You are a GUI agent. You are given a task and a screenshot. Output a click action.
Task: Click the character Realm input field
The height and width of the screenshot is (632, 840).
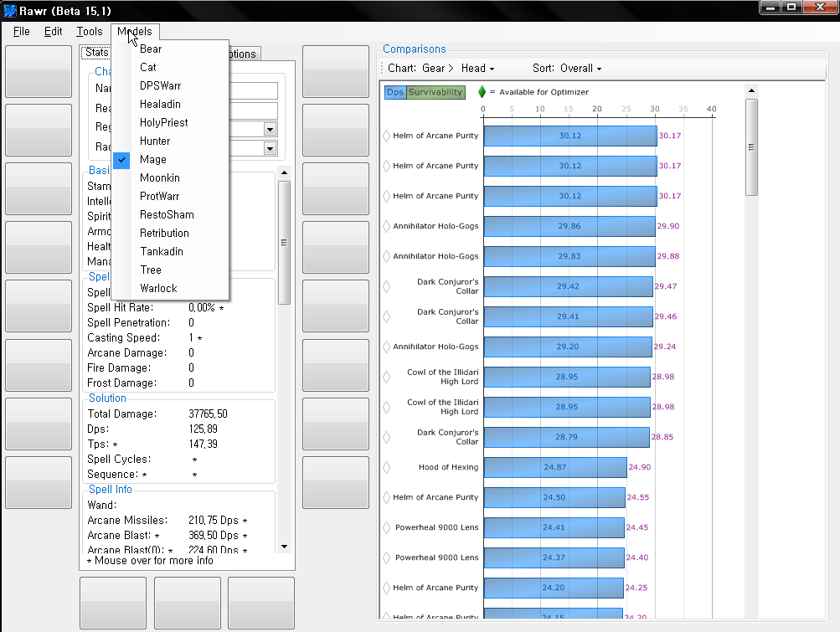[253, 110]
